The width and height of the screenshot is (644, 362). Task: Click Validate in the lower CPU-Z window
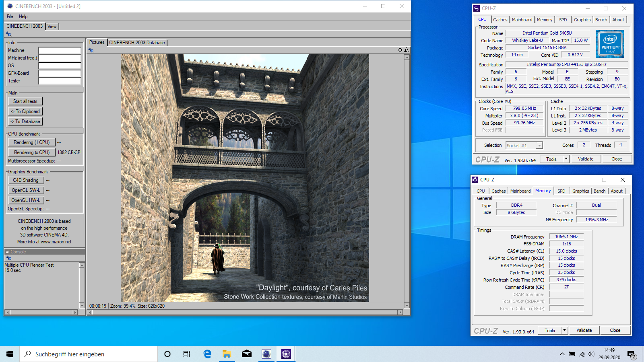click(x=584, y=330)
